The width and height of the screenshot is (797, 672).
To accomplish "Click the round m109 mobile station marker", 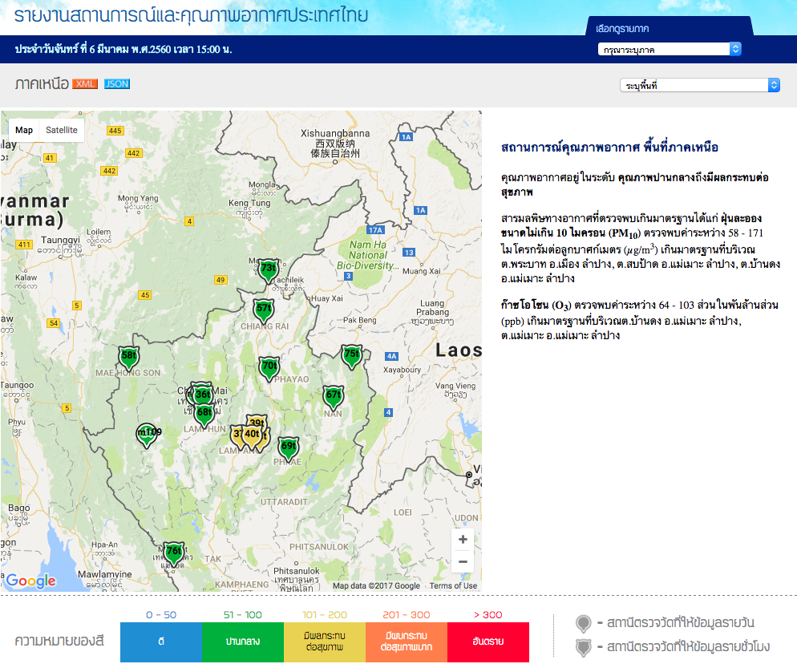I will coord(147,433).
